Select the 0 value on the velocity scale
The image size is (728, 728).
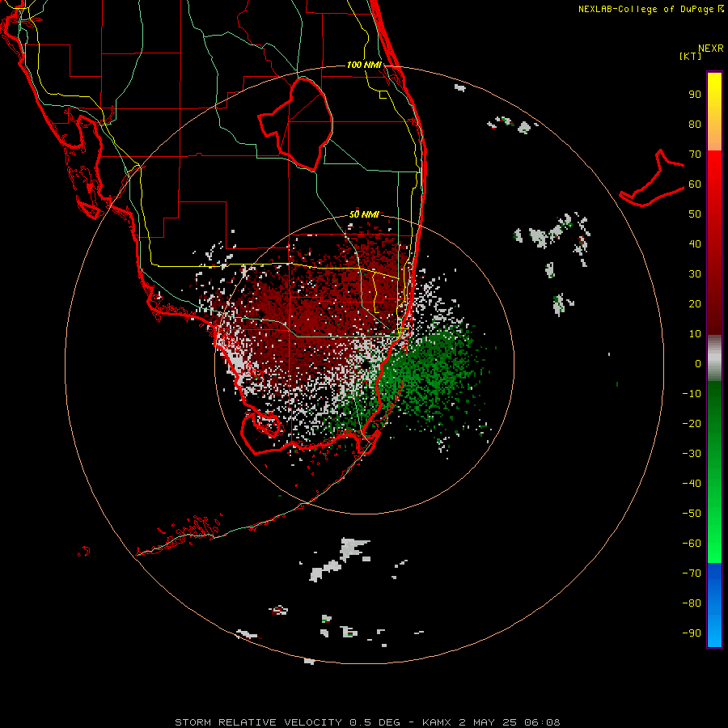click(698, 364)
